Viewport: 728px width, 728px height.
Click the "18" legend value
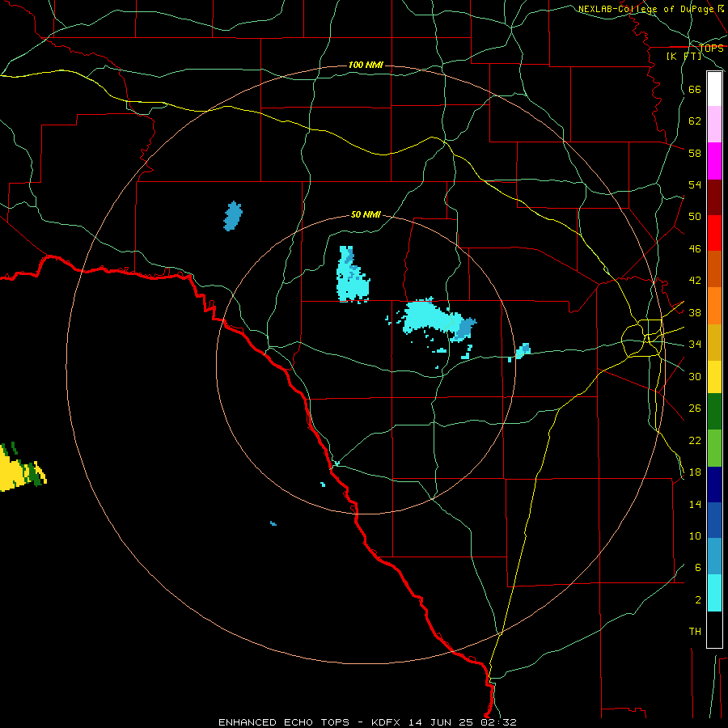(x=695, y=472)
